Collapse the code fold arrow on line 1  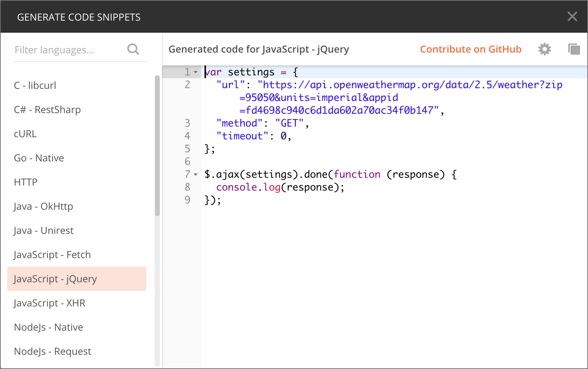point(195,71)
